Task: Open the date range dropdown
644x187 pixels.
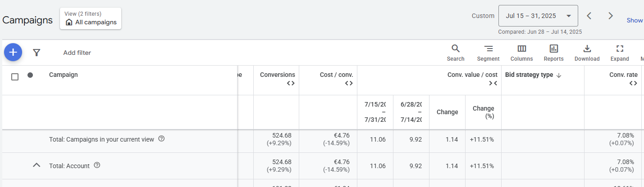Action: tap(538, 16)
